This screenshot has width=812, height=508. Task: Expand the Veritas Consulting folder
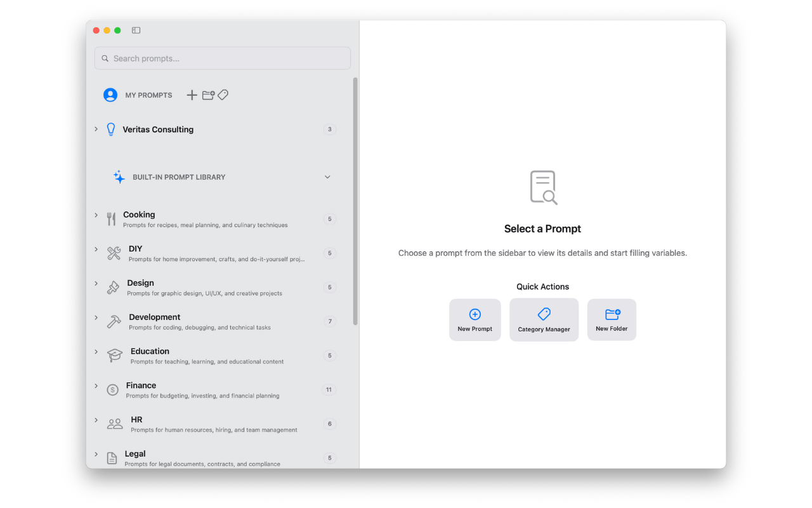pos(96,129)
